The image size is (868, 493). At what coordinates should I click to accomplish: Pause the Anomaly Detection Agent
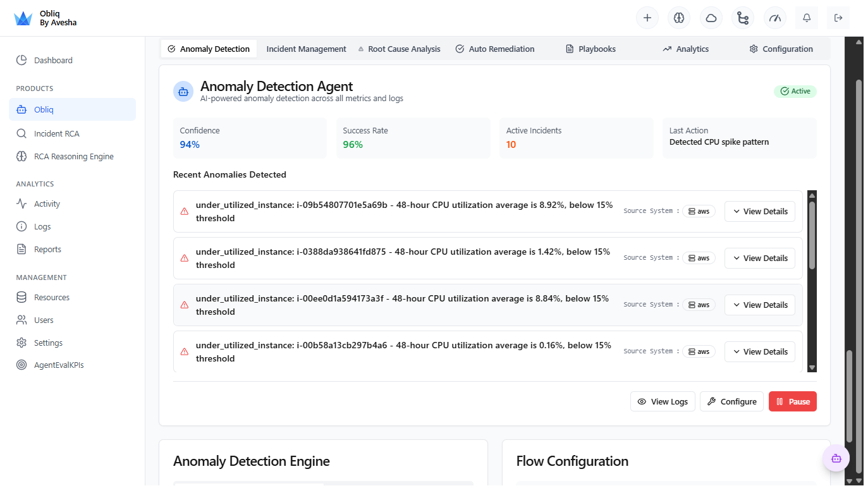793,401
